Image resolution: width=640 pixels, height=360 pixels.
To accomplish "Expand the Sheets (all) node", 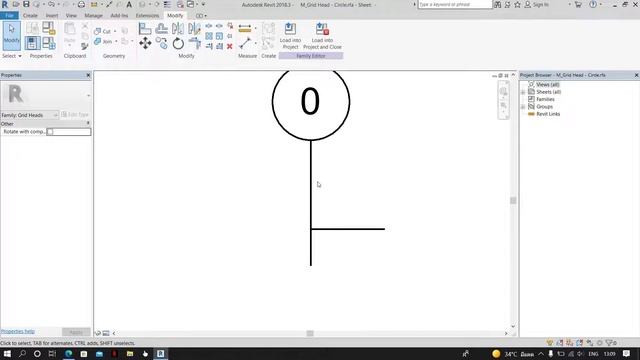I will [x=523, y=92].
